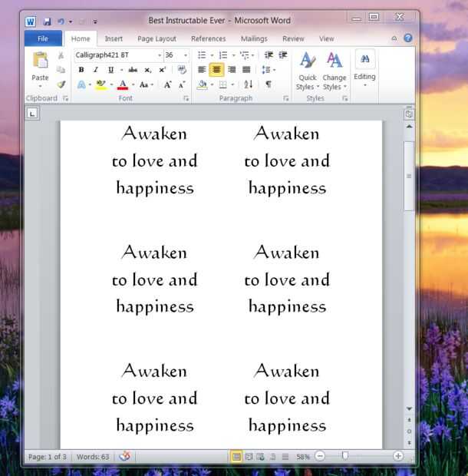Grow font size button

coord(167,84)
